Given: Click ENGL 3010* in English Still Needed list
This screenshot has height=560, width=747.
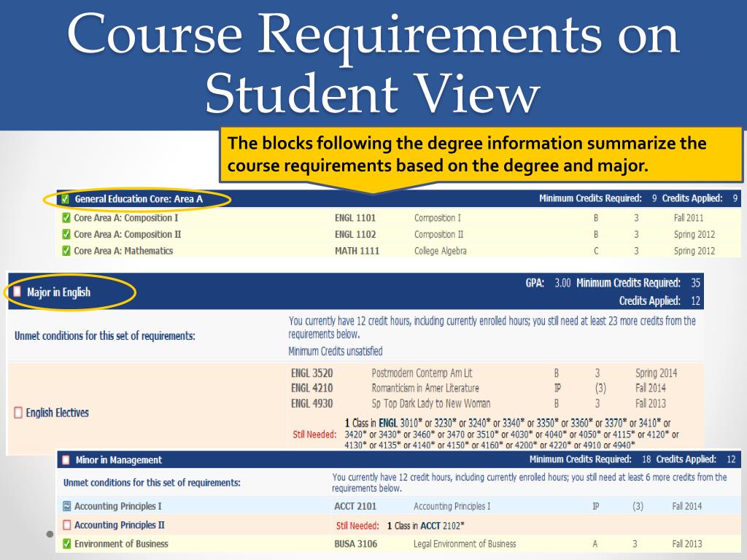Looking at the screenshot, I should (x=400, y=423).
